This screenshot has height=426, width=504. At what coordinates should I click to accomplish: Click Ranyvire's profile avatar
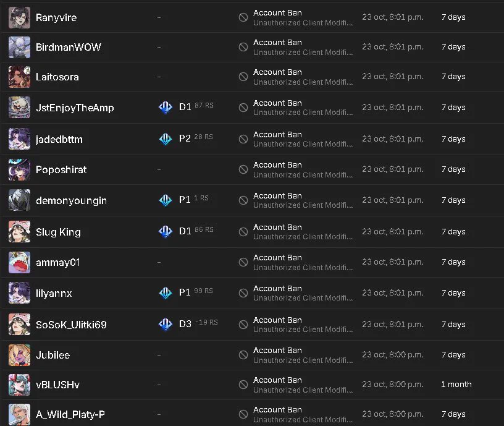[19, 18]
